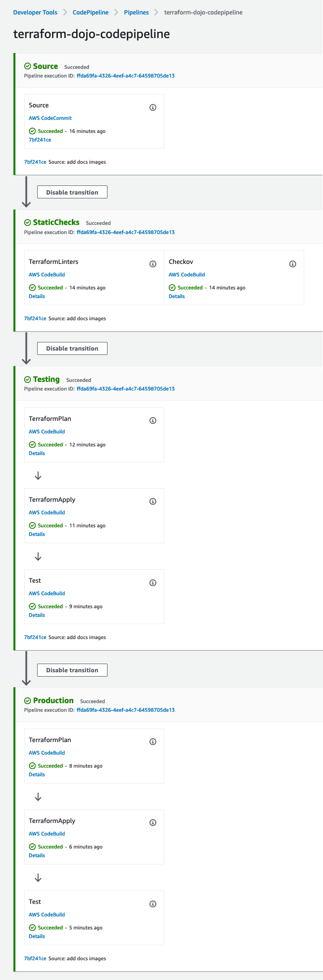
Task: Open info icon for Testing TerraformPlan
Action: coord(153,420)
